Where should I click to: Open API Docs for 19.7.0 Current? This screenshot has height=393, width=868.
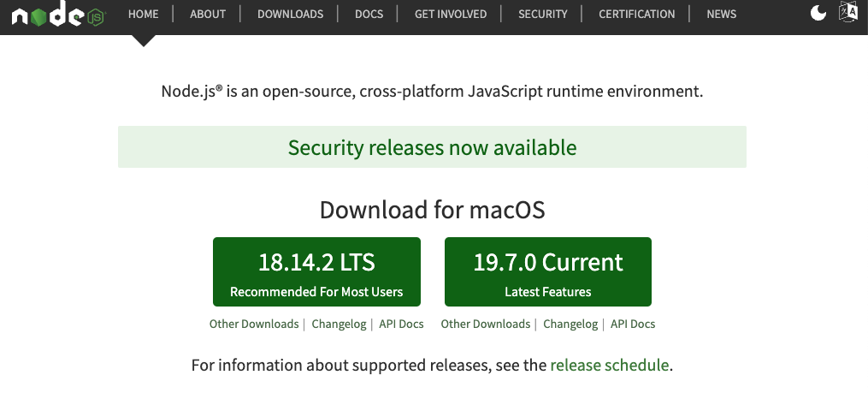[x=633, y=325]
